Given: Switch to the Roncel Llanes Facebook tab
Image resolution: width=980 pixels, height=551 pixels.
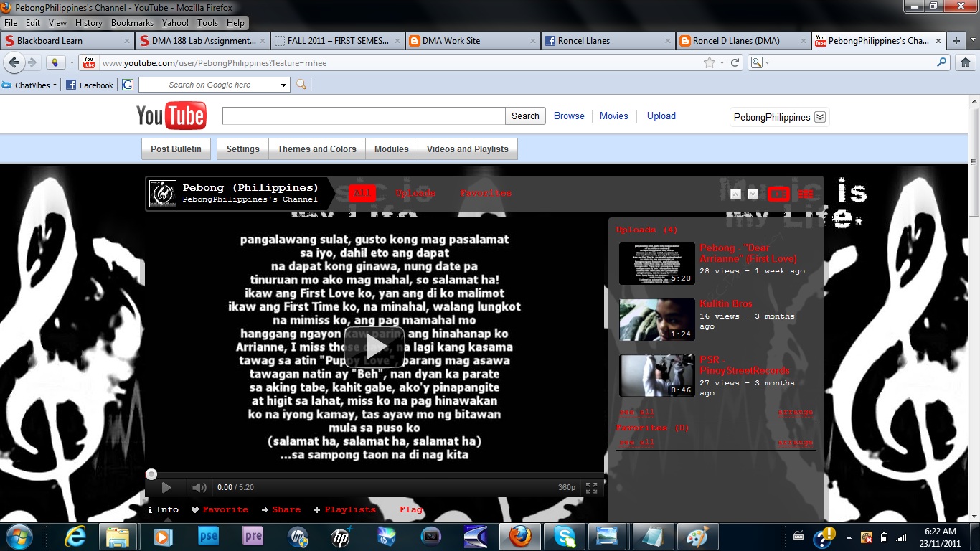Looking at the screenshot, I should pyautogui.click(x=608, y=41).
